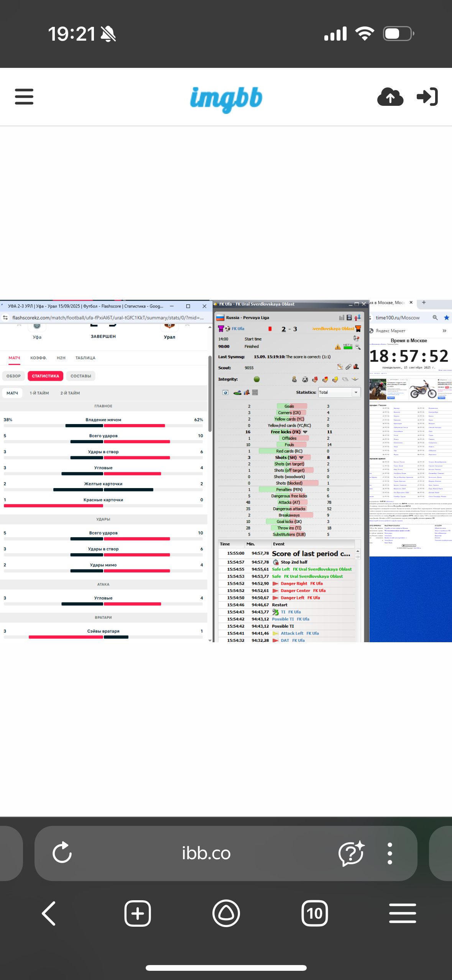Switch to the 1-Й ТАЙМ tab
Viewport: 452px width, 980px height.
[39, 393]
